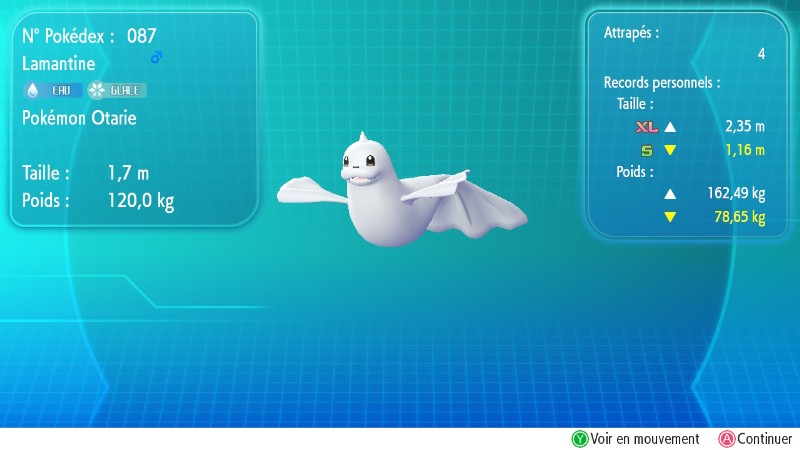Click the green S size icon
Image resolution: width=800 pixels, height=450 pixels.
point(647,151)
